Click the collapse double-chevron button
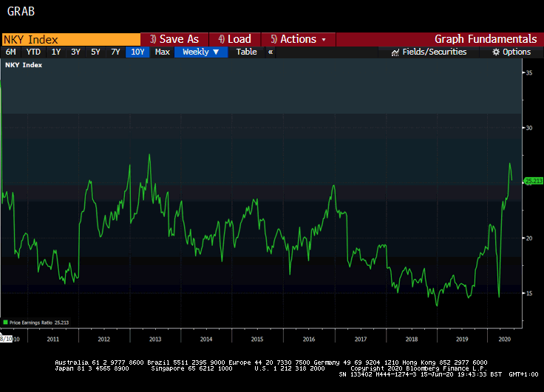Screen dimensions: 544x392 tap(271, 52)
